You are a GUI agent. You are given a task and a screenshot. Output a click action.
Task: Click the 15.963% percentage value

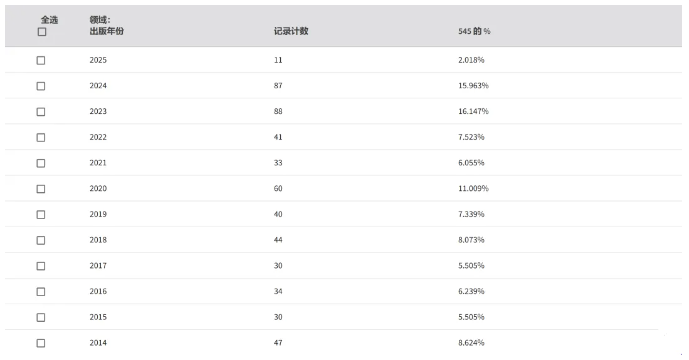473,86
